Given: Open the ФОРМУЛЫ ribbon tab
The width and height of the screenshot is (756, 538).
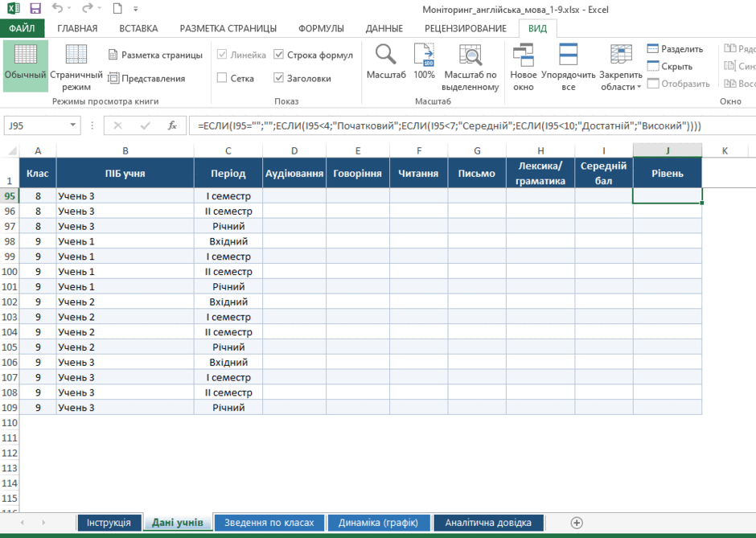Looking at the screenshot, I should point(321,28).
